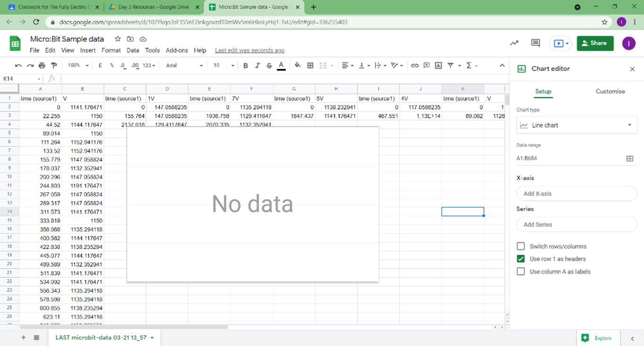This screenshot has width=644, height=346.
Task: Expand the Arial font dropdown
Action: point(184,66)
